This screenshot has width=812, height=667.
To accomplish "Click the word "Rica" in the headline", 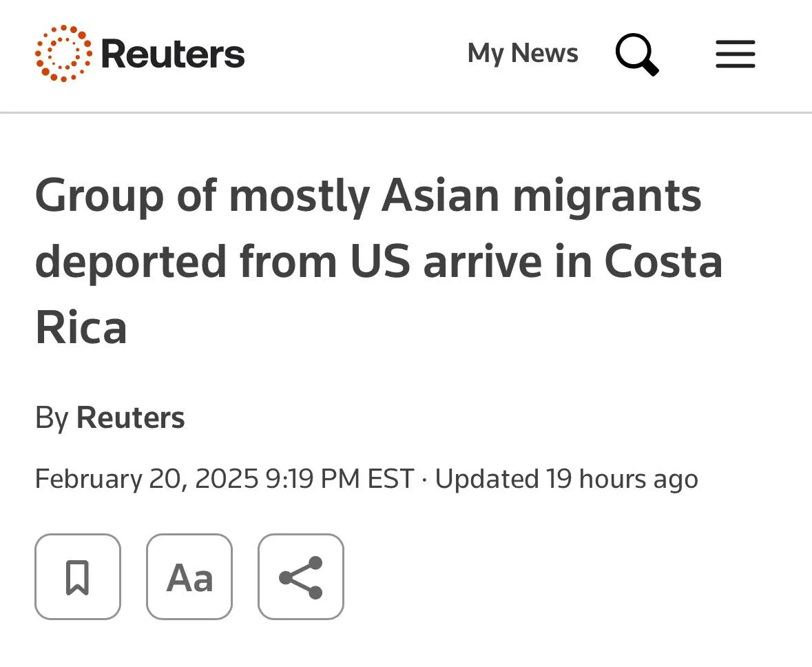I will click(81, 328).
